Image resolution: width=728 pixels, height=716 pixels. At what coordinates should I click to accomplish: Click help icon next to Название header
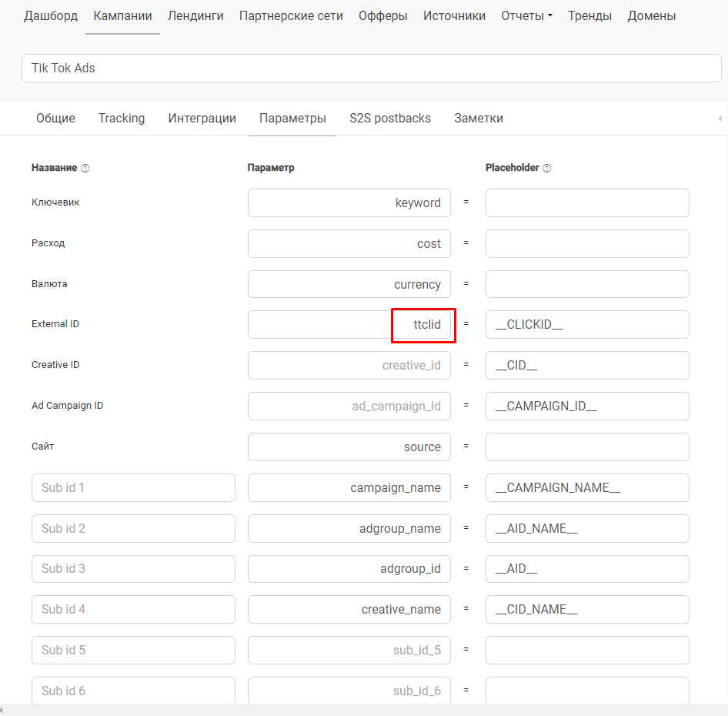85,168
